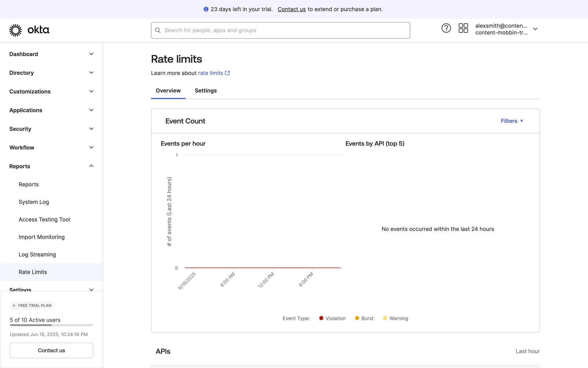588x368 pixels.
Task: Expand the account menu chevron
Action: 535,29
